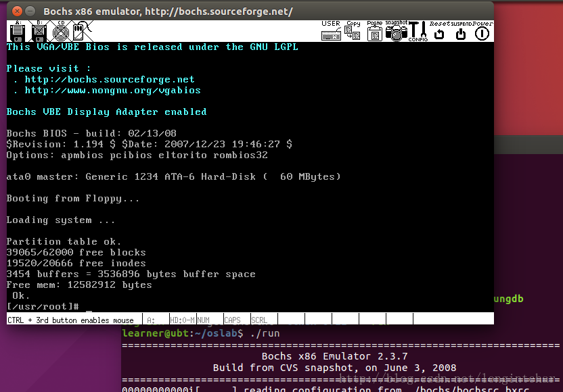Click the Reset icon in Bochs toolbar
The width and height of the screenshot is (563, 392).
[439, 31]
